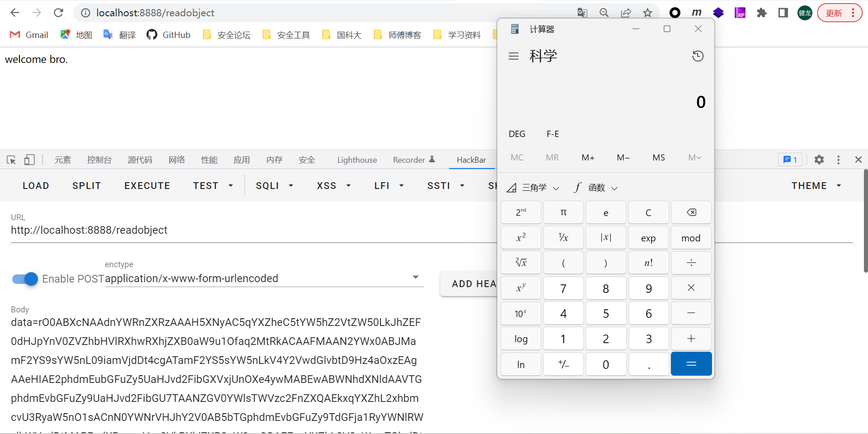The image size is (868, 434).
Task: Click the HackBar SPLIT button
Action: pos(87,186)
